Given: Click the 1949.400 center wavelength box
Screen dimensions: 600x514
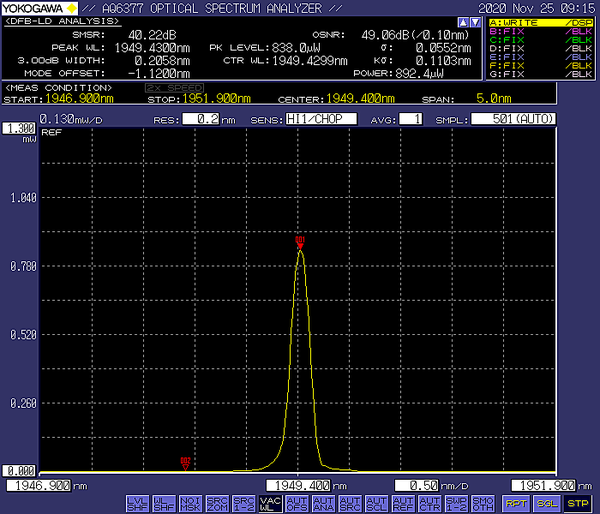Looking at the screenshot, I should (x=298, y=485).
